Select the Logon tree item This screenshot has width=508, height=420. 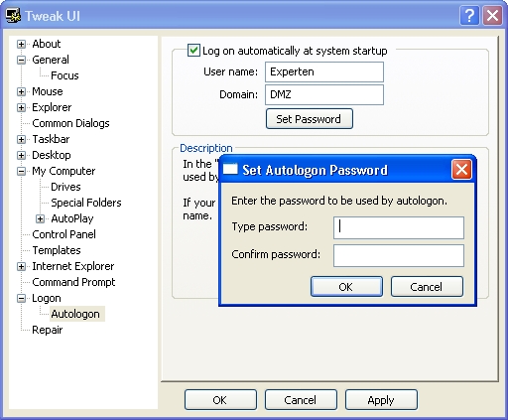[x=47, y=298]
